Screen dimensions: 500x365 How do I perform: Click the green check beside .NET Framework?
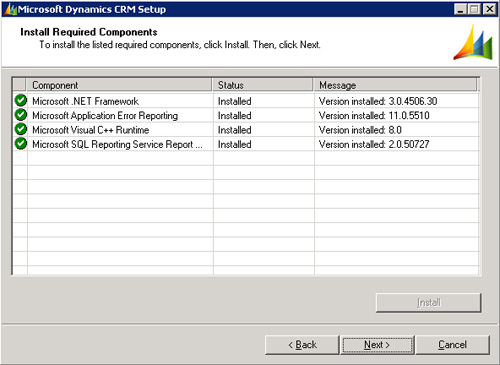[21, 100]
